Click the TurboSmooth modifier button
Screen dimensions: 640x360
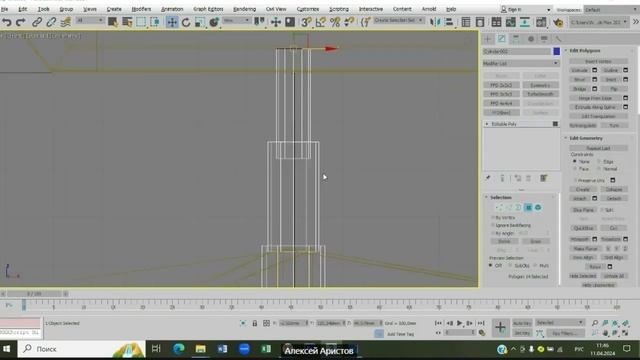pyautogui.click(x=540, y=94)
